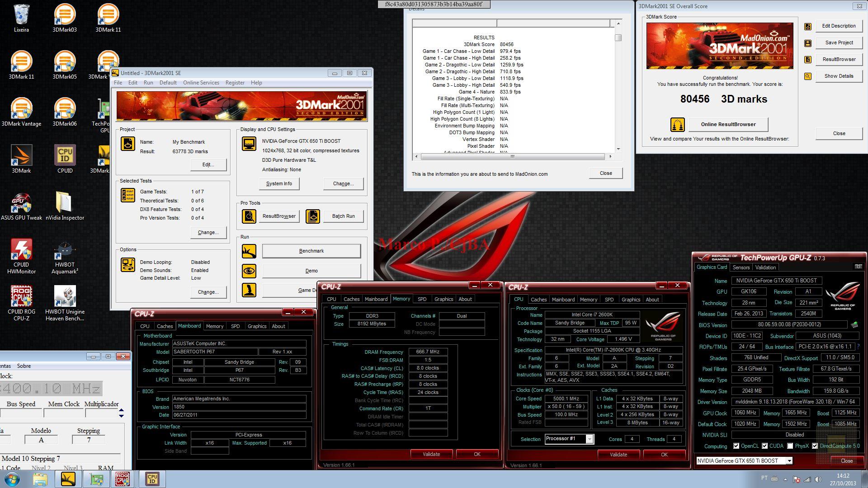The image size is (868, 488).
Task: Open the Online Services menu
Action: pos(201,83)
